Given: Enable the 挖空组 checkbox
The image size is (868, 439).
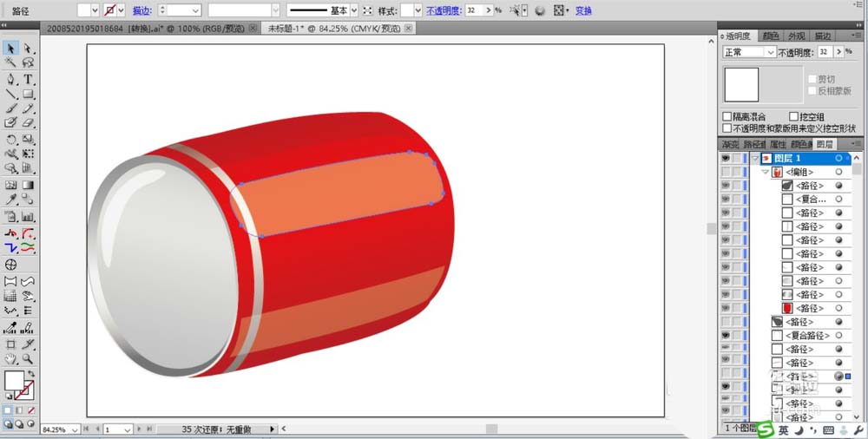Looking at the screenshot, I should tap(793, 117).
